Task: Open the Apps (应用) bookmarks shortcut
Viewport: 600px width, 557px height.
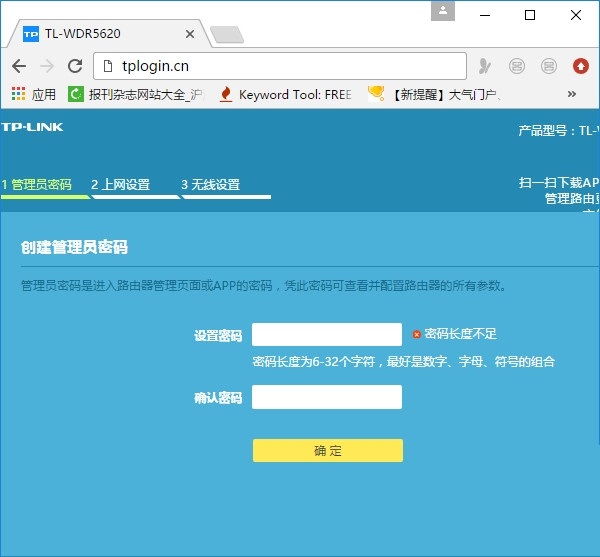Action: (33, 95)
